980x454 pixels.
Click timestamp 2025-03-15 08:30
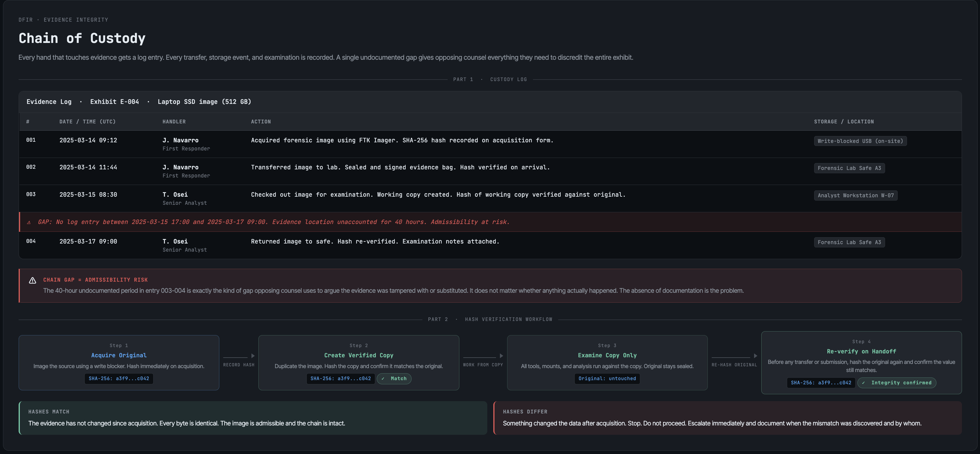click(x=88, y=195)
